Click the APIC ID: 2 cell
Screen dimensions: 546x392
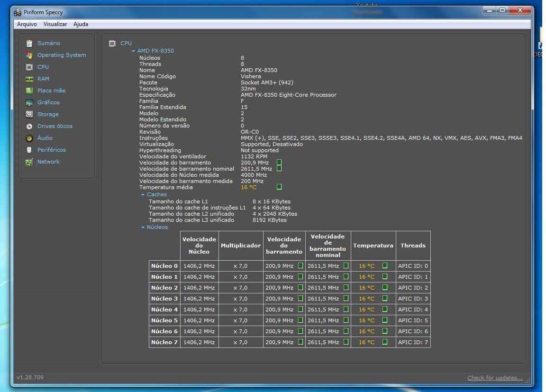tap(413, 288)
